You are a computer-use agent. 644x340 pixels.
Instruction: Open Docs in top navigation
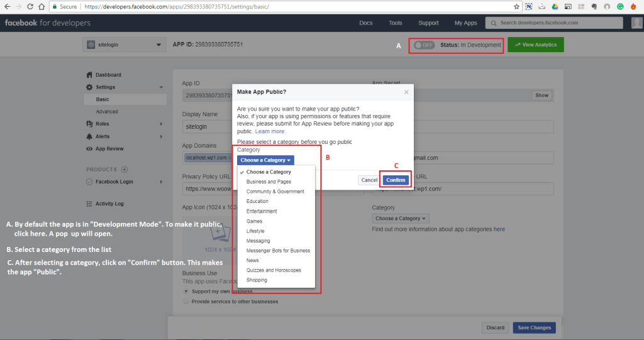point(366,23)
